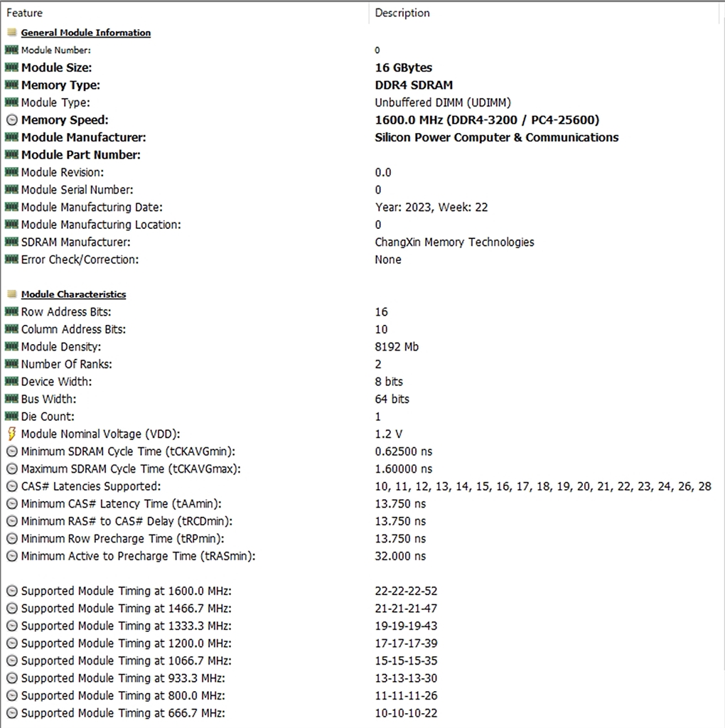The width and height of the screenshot is (725, 728).
Task: Click the memory chip icon beside Module Size
Action: [11, 68]
